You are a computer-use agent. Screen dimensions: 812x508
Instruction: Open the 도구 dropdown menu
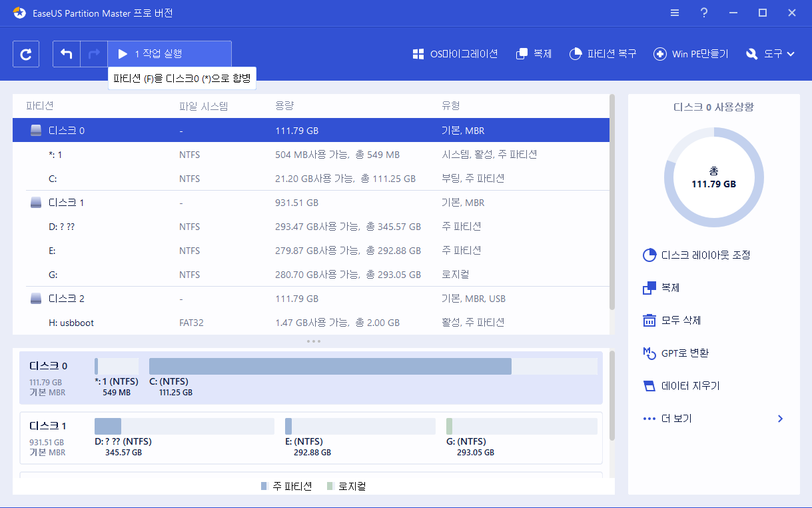(771, 53)
